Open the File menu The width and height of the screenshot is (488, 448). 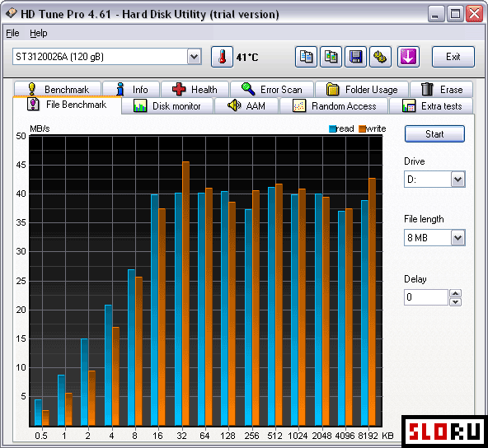(x=12, y=33)
